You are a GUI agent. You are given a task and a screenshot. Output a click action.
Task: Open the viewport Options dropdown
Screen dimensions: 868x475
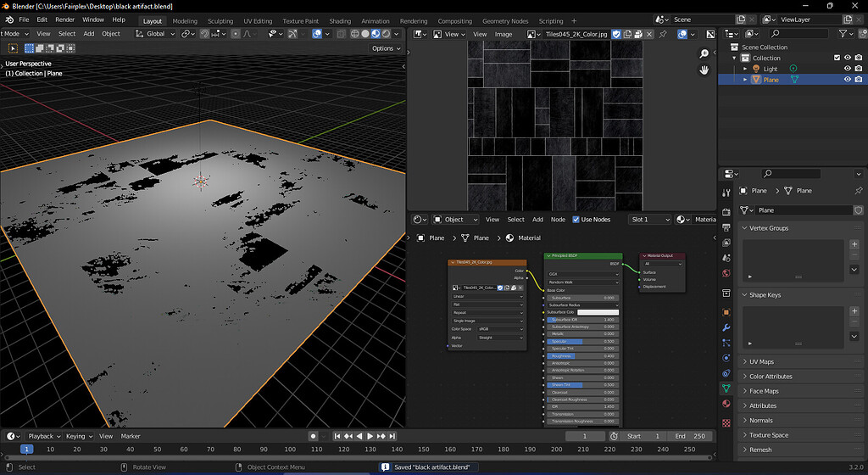386,48
